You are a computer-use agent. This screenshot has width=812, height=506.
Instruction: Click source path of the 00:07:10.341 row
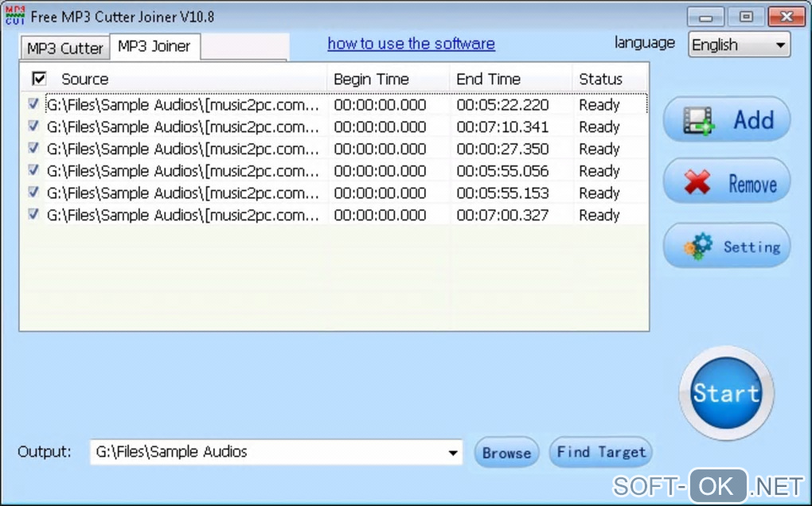(183, 127)
